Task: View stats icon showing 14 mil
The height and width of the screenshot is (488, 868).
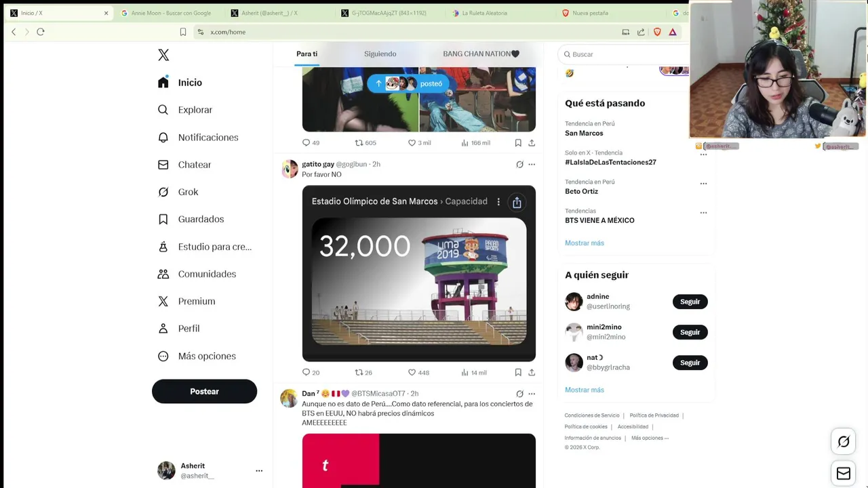Action: tap(465, 372)
